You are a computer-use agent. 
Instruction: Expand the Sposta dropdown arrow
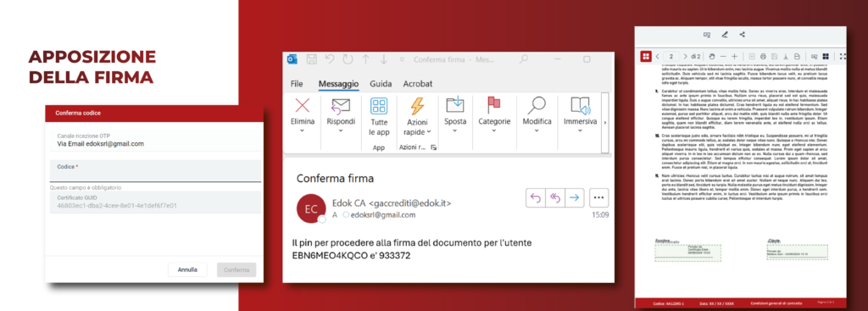click(x=455, y=131)
